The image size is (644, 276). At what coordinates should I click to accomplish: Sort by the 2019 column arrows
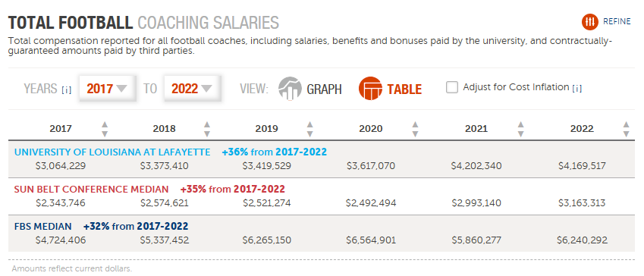[310, 129]
